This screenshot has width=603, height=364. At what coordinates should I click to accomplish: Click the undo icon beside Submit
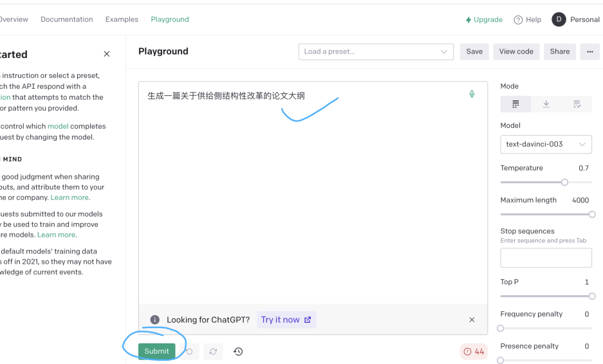[189, 352]
